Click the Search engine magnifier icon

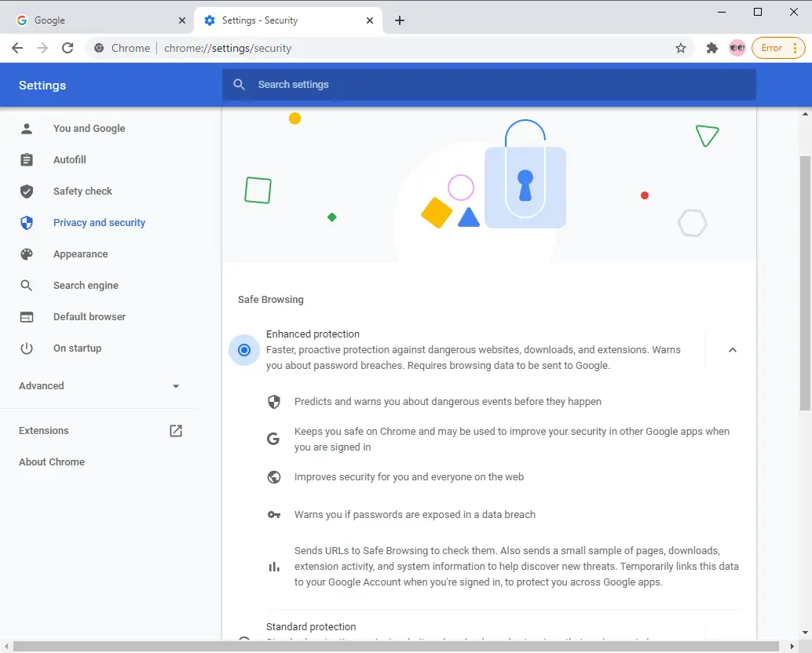[27, 286]
